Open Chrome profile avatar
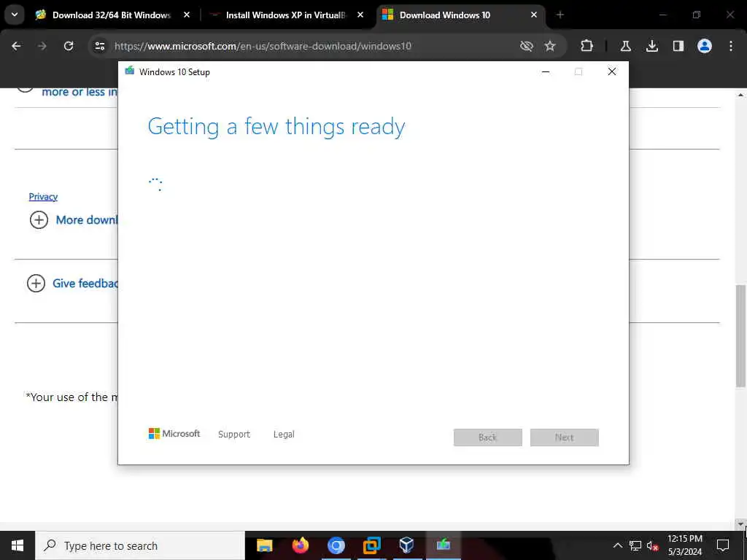This screenshot has width=747, height=560. click(705, 46)
